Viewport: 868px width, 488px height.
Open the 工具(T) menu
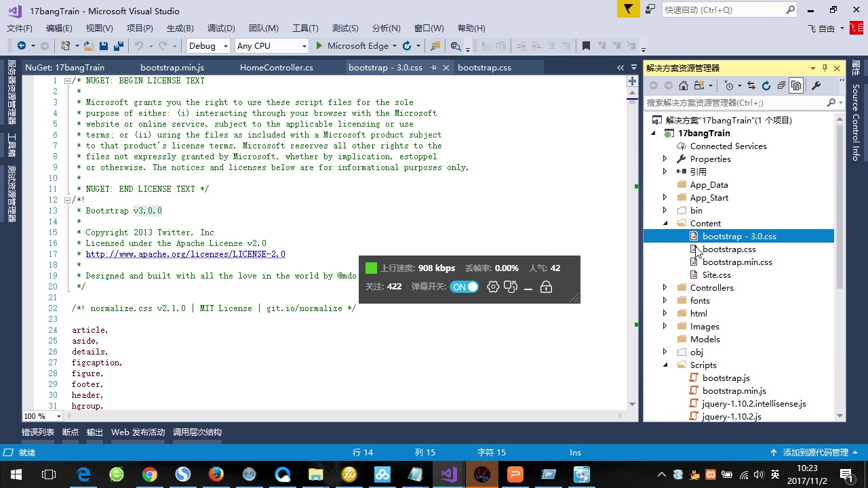click(x=305, y=28)
